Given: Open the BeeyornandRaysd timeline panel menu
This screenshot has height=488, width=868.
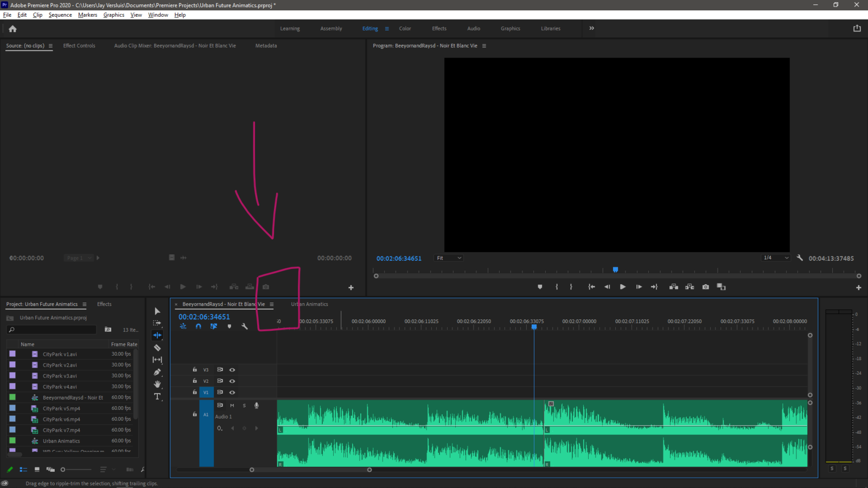Looking at the screenshot, I should coord(271,304).
